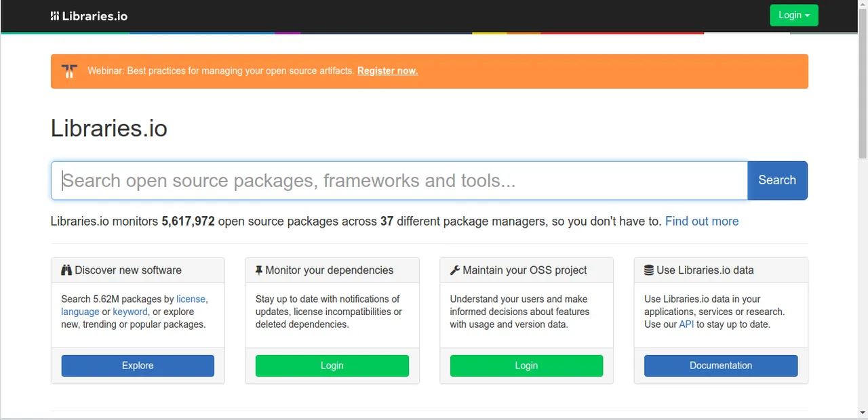
Task: Click the Maintain your OSS project heading
Action: tap(525, 270)
